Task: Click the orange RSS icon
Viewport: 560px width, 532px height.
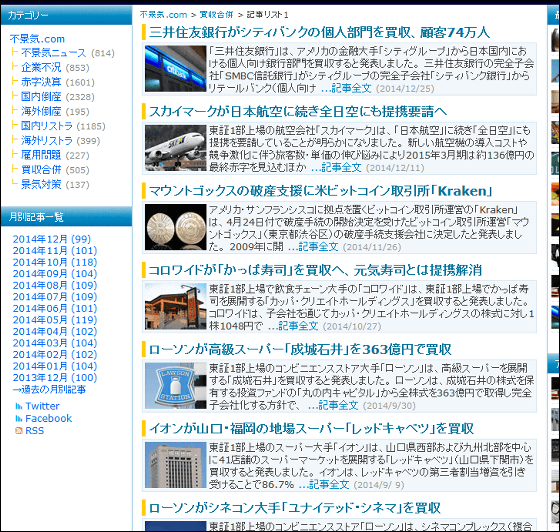Action: pyautogui.click(x=19, y=431)
